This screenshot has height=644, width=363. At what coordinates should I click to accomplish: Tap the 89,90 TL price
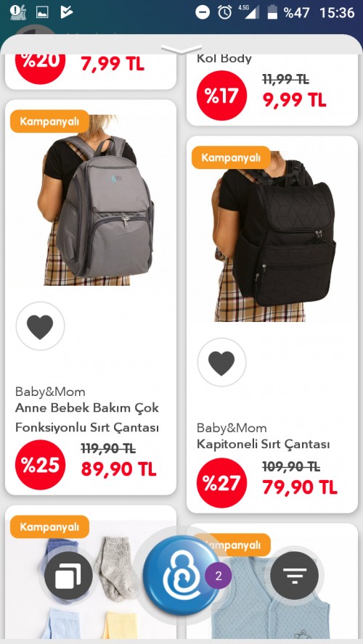pyautogui.click(x=118, y=469)
